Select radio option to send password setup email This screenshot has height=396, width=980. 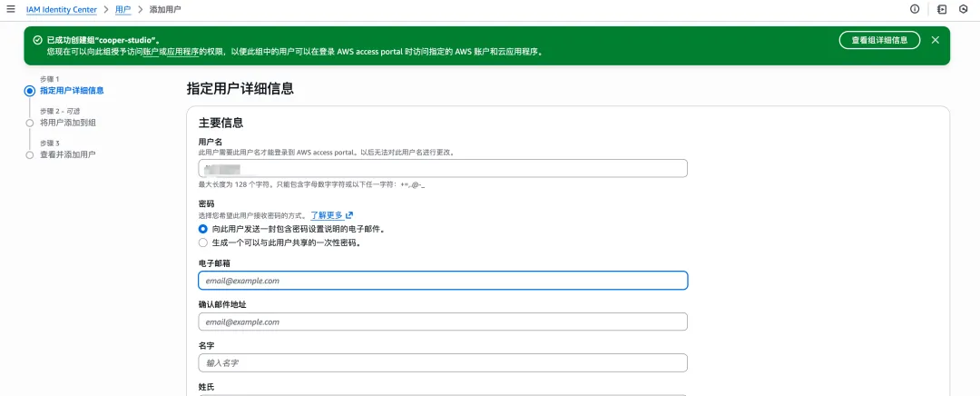click(203, 230)
